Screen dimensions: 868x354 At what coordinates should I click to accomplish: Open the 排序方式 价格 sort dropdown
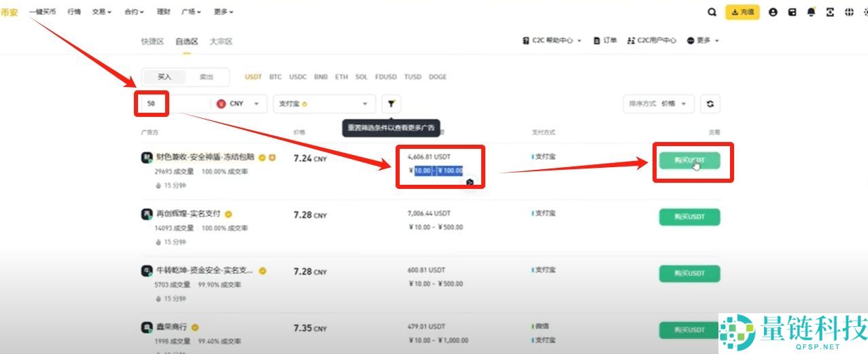click(658, 104)
